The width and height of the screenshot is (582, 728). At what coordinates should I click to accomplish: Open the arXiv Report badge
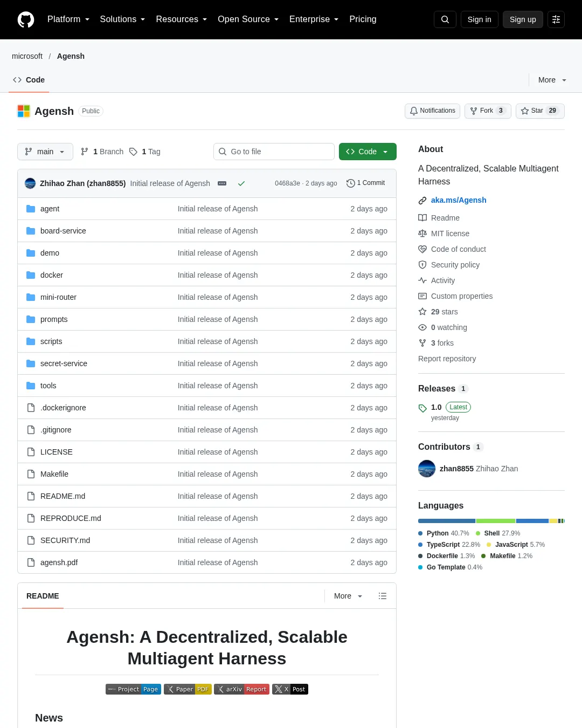coord(241,689)
